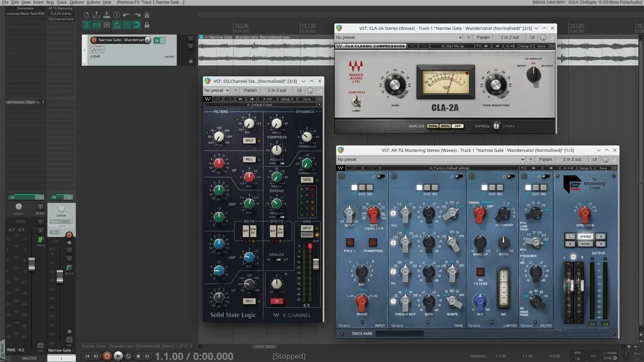Open No preset dropdown in SSLChannel window
The width and height of the screenshot is (644, 362).
[x=217, y=90]
